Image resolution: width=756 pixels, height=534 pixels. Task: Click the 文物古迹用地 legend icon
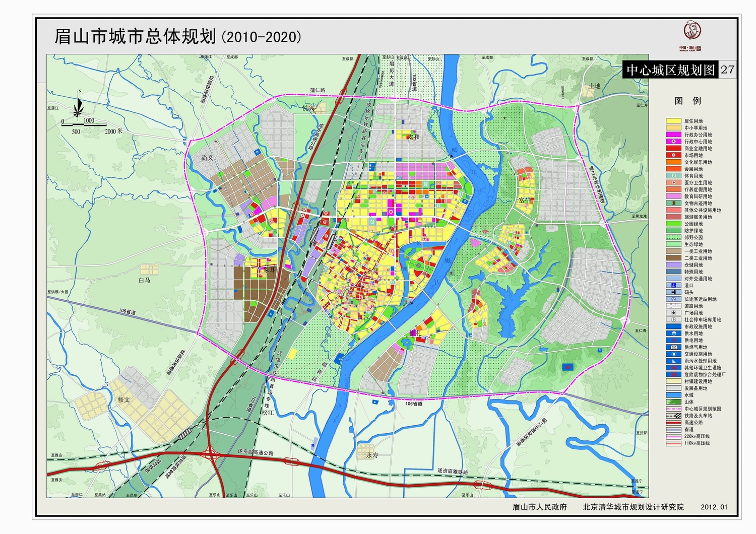[673, 203]
